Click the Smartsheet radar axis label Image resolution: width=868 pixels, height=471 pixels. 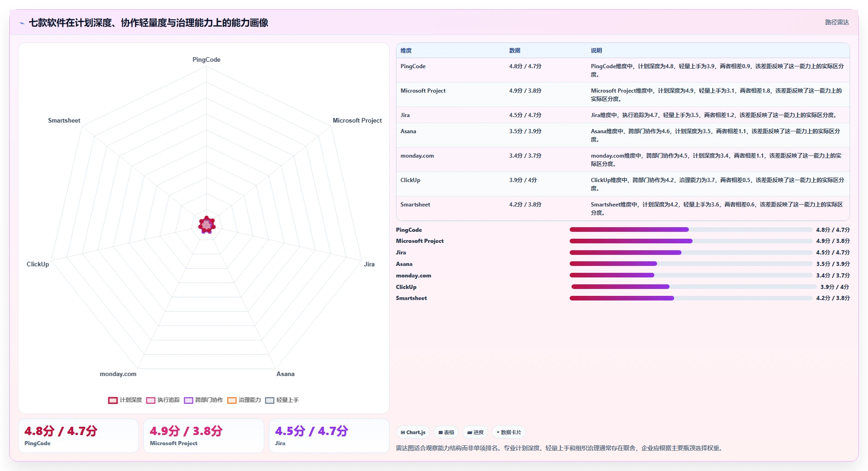(64, 121)
